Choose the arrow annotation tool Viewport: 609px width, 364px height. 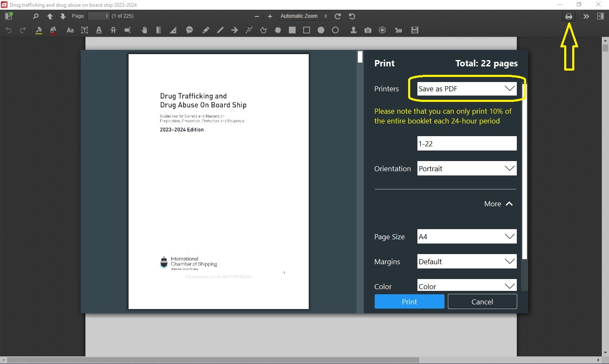pyautogui.click(x=235, y=30)
